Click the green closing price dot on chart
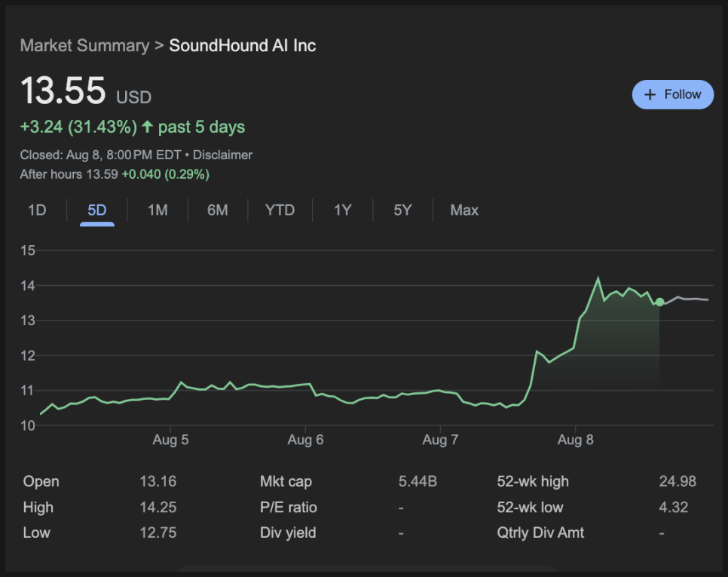Viewport: 728px width, 577px height. click(x=659, y=302)
